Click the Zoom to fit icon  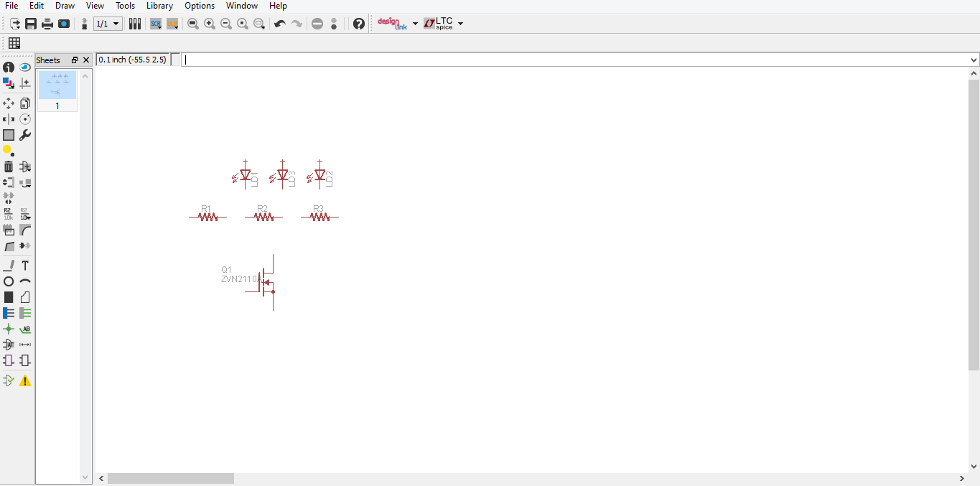[193, 24]
